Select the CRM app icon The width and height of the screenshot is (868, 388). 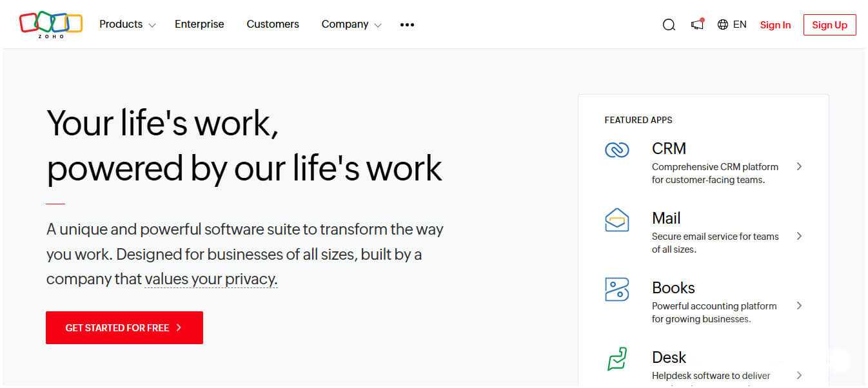(x=616, y=149)
